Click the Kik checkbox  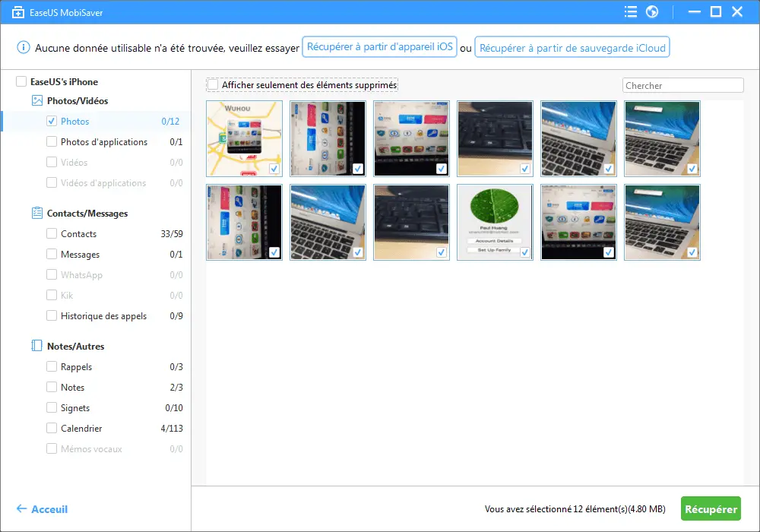(52, 295)
